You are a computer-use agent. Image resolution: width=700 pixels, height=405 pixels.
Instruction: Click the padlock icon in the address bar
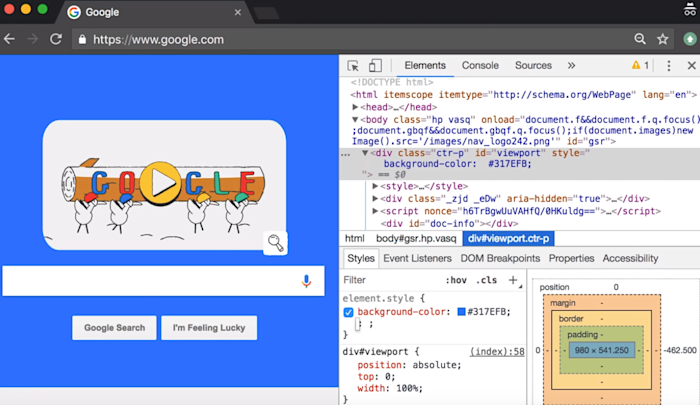[82, 40]
